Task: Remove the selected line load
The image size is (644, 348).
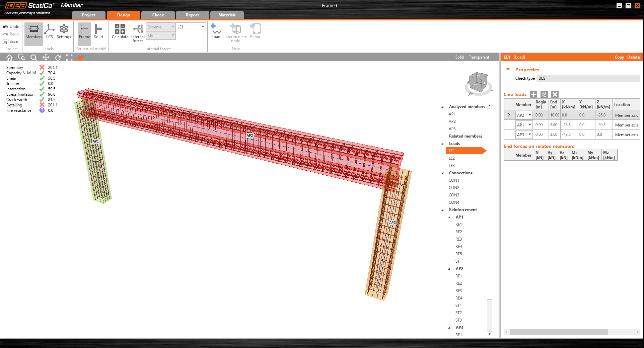Action: (x=555, y=94)
